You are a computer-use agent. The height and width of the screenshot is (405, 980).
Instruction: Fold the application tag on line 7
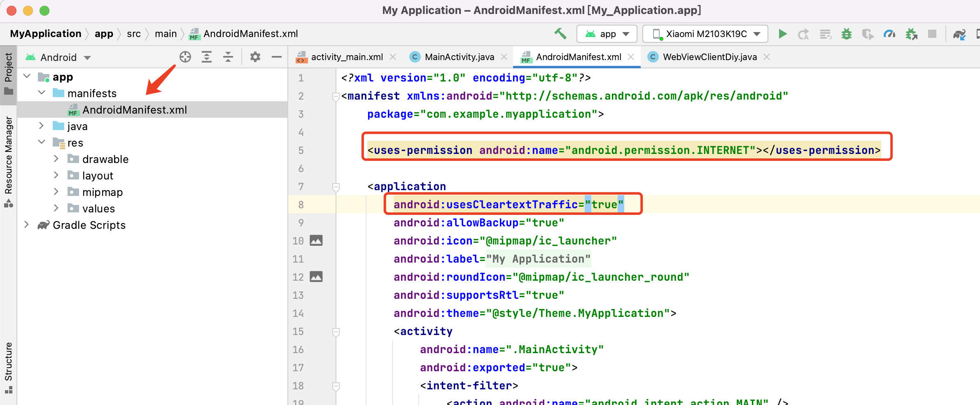(336, 187)
